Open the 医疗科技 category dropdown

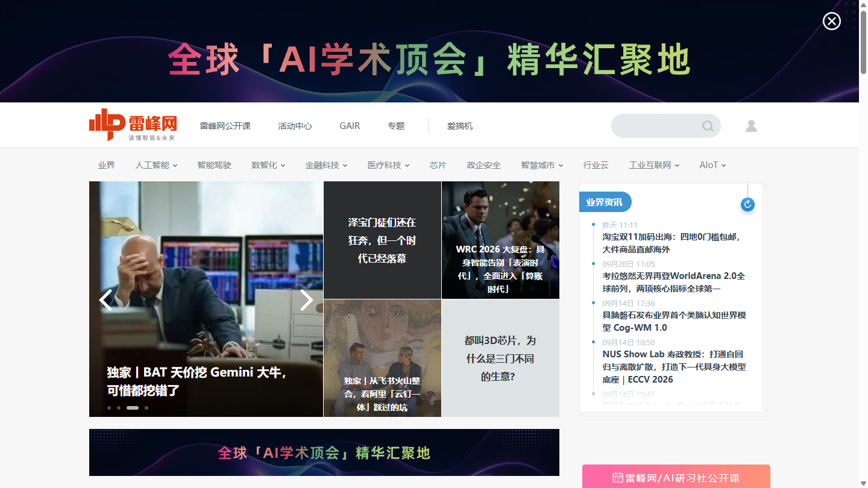[389, 165]
